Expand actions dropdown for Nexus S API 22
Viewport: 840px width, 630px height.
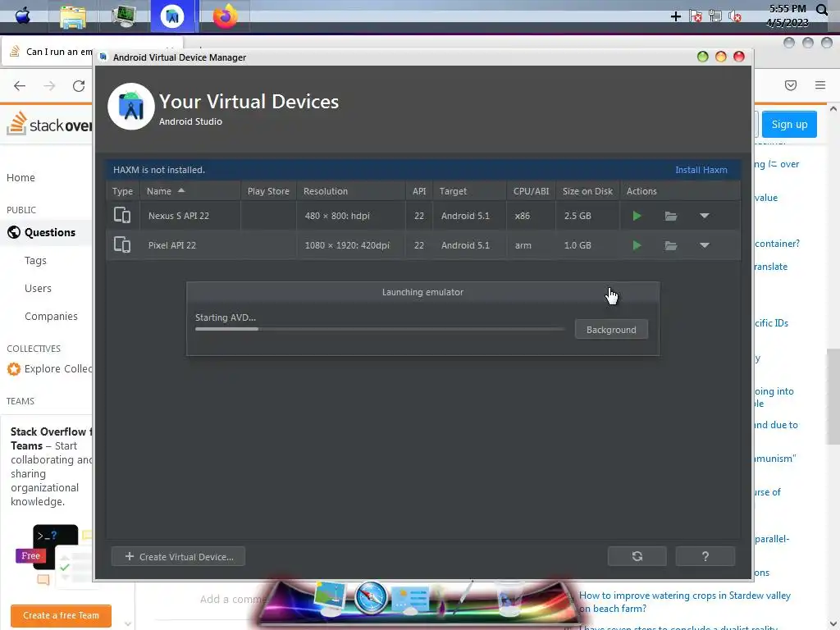click(x=705, y=216)
